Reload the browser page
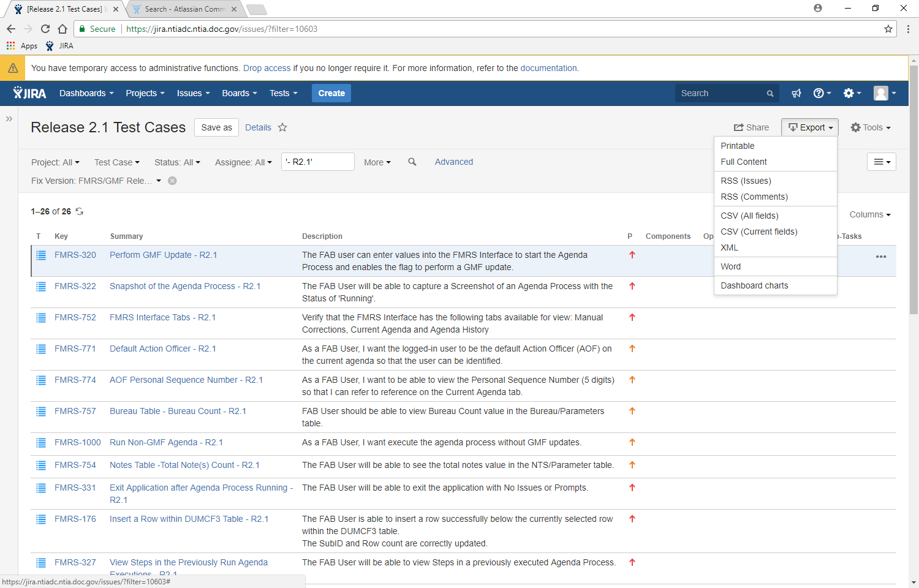 45,29
